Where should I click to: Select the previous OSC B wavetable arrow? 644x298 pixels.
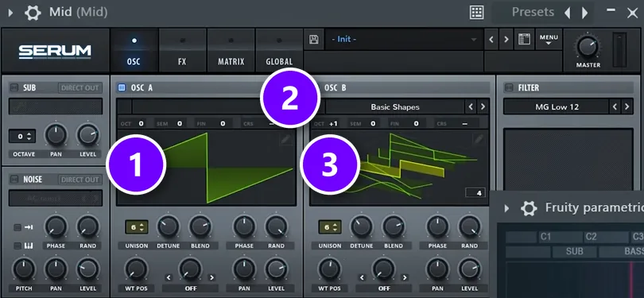point(471,107)
